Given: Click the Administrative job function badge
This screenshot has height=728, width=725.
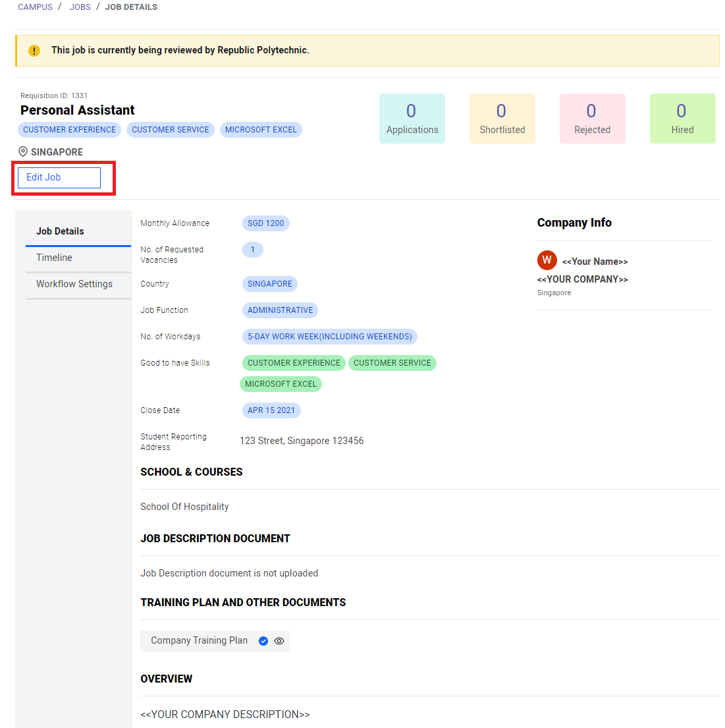Looking at the screenshot, I should pos(280,310).
